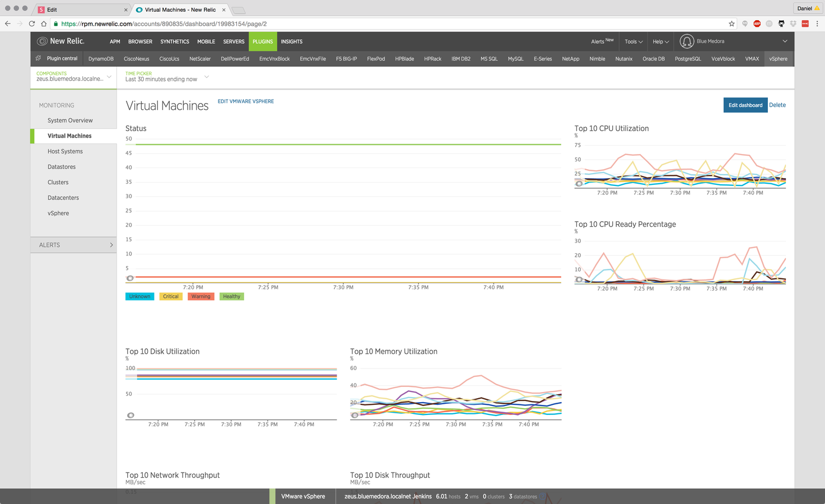Toggle the Unknown legend swatch

click(139, 297)
